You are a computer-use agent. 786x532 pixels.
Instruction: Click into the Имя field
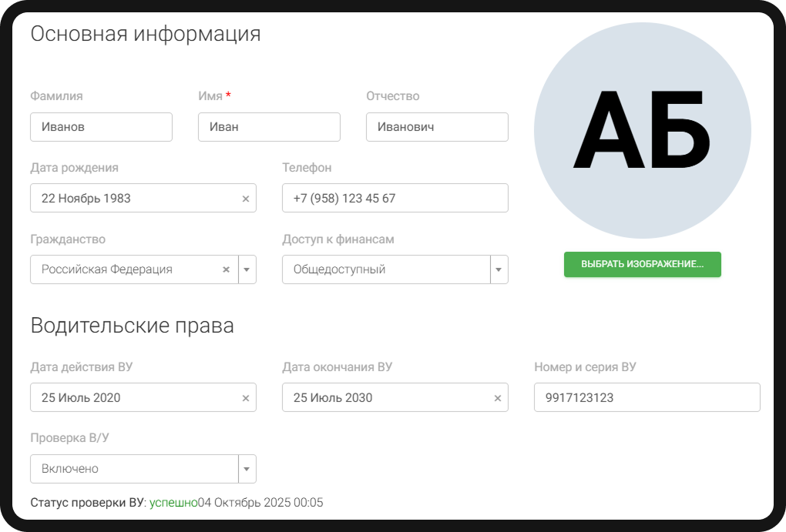[x=269, y=127]
